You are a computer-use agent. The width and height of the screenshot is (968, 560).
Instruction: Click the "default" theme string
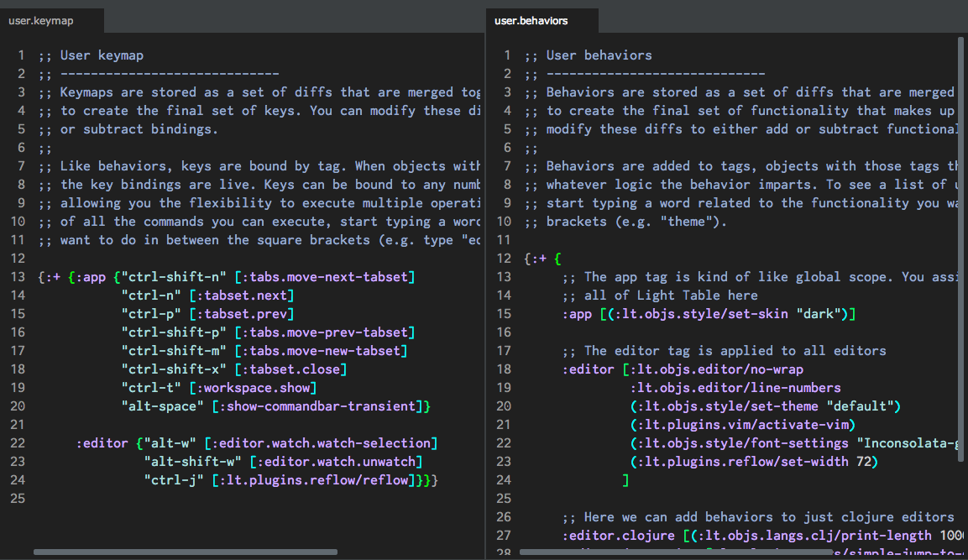862,406
